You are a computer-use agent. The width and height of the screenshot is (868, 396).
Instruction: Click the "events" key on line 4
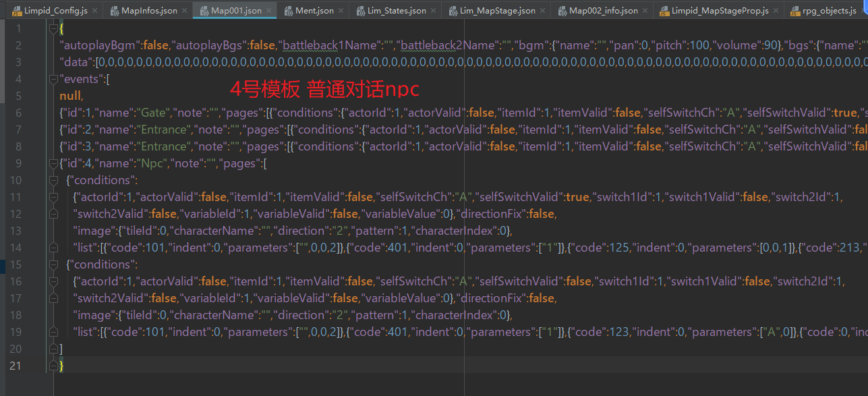click(x=80, y=79)
